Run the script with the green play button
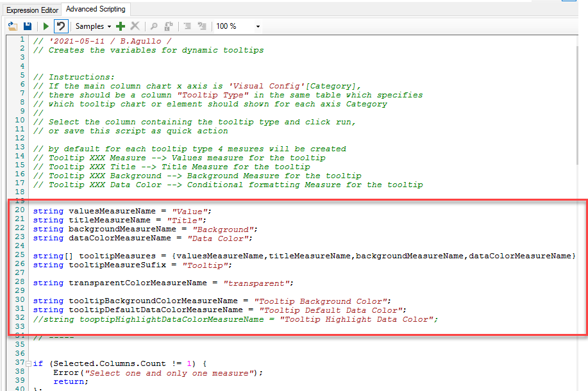 (x=46, y=26)
